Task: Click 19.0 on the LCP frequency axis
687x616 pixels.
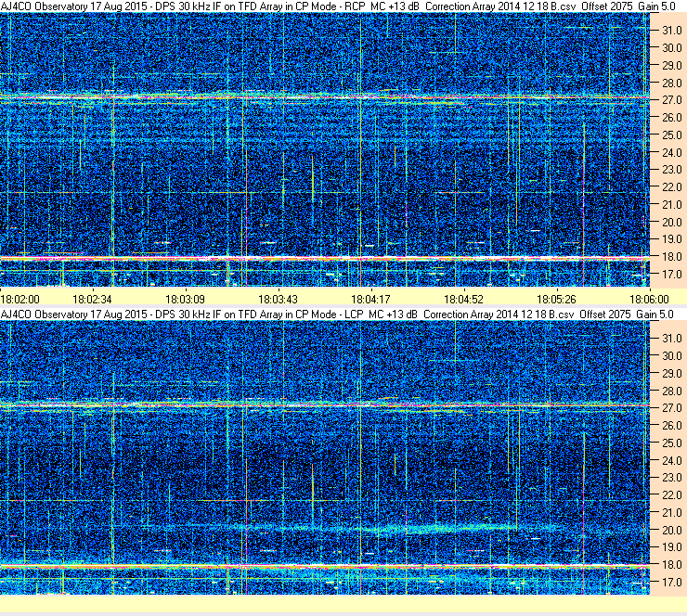Action: pyautogui.click(x=671, y=547)
